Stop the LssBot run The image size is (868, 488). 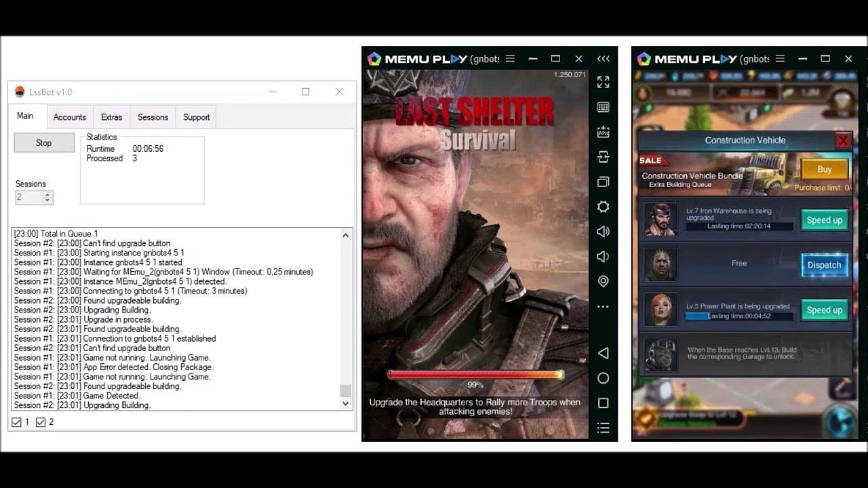(44, 143)
